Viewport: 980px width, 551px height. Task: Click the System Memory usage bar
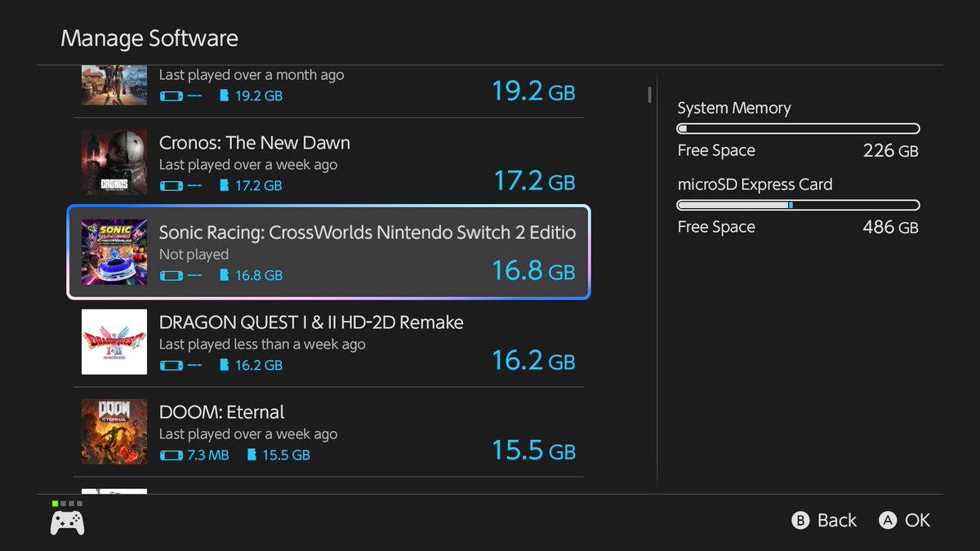pyautogui.click(x=799, y=129)
